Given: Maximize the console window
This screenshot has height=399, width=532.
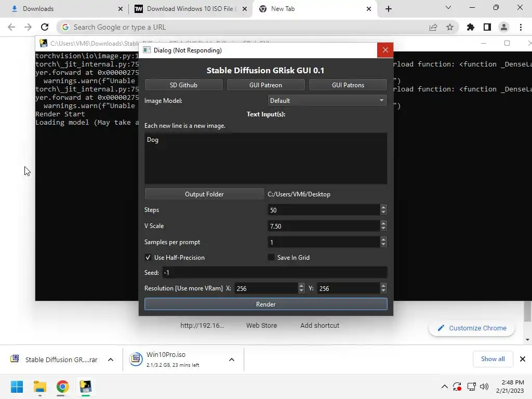Looking at the screenshot, I should click(507, 43).
